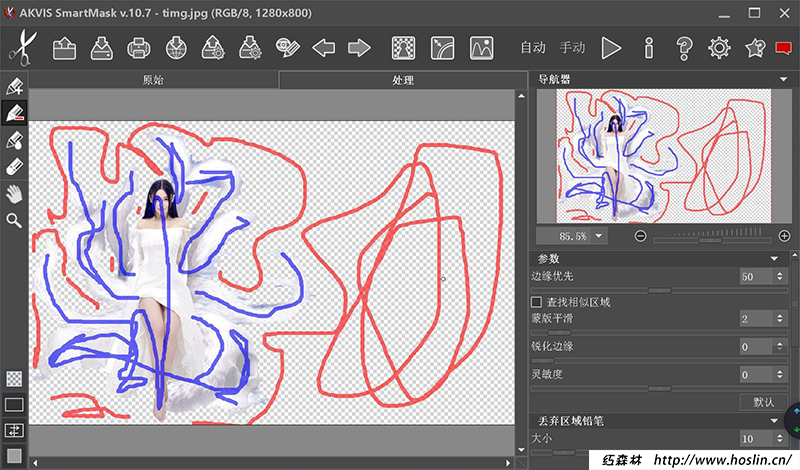Viewport: 800px width, 470px height.
Task: Collapse the 参数 panel arrow
Action: click(774, 259)
